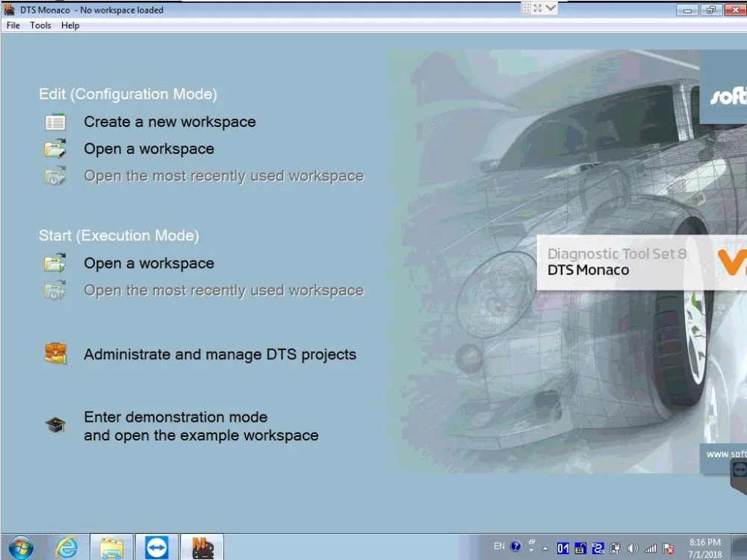Show hidden tray icons arrow
747x560 pixels.
[545, 548]
